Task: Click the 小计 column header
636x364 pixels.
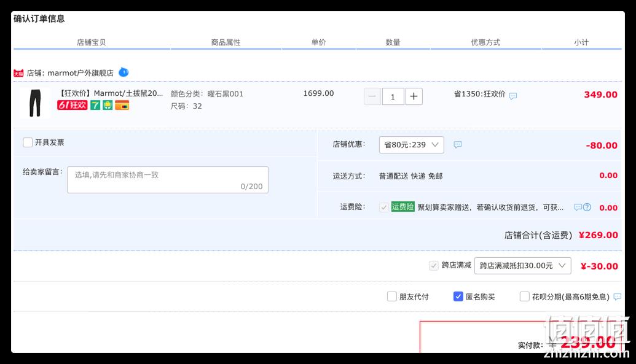Action: tap(581, 42)
